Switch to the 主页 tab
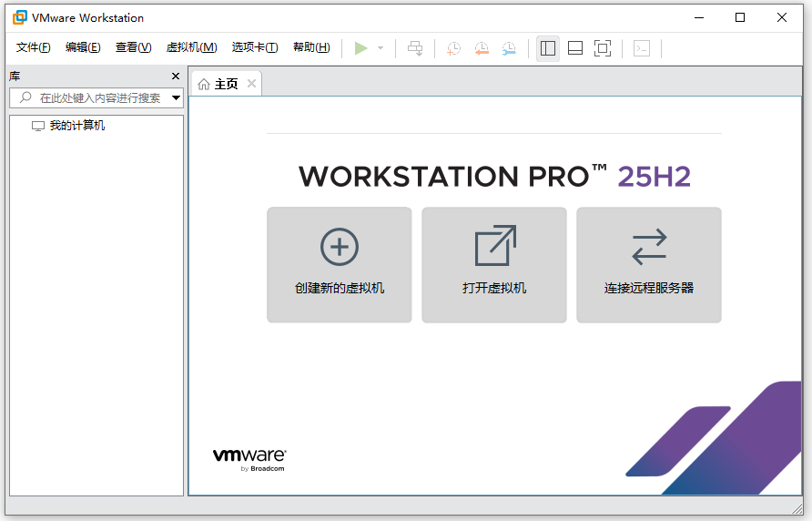 (227, 84)
